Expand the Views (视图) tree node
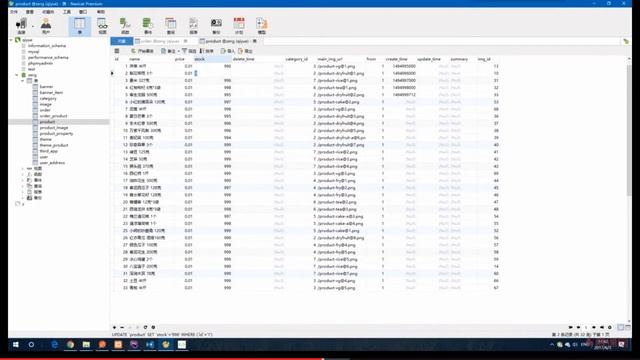This screenshot has height=360, width=640. pos(23,169)
